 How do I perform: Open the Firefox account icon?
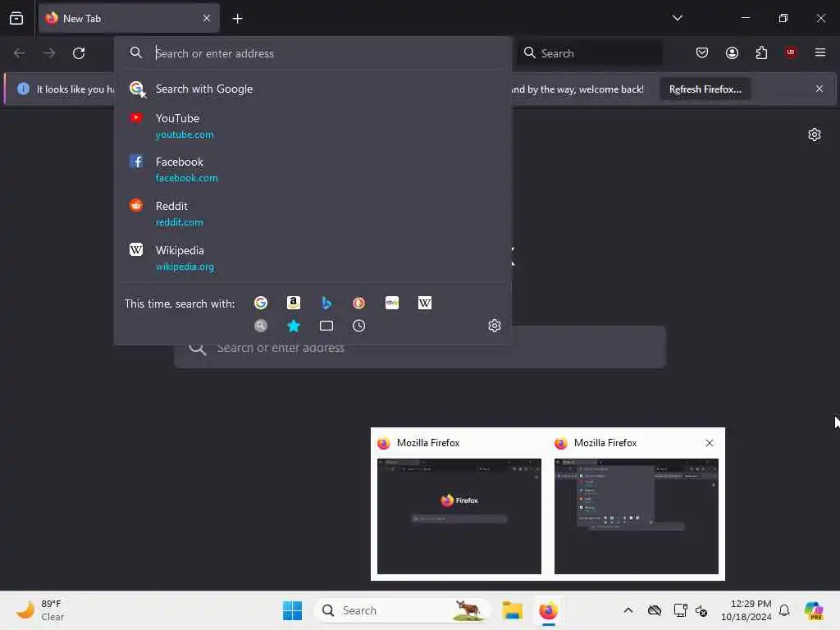pyautogui.click(x=732, y=52)
